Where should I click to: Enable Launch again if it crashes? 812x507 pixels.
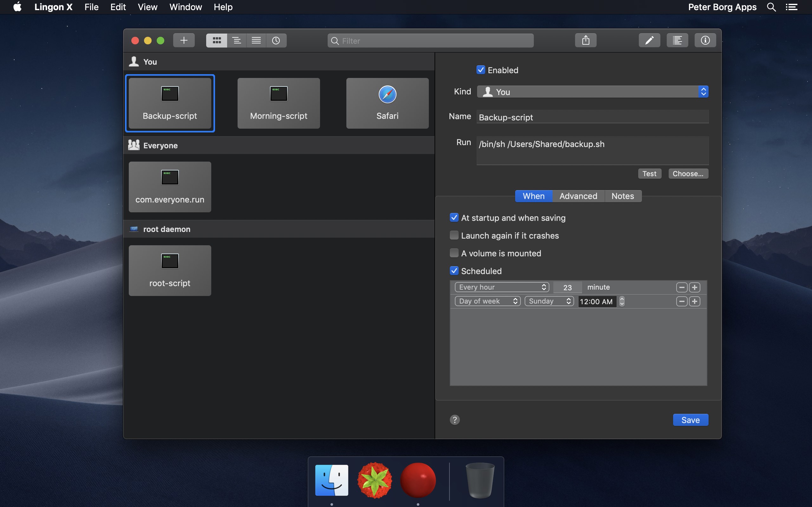454,235
